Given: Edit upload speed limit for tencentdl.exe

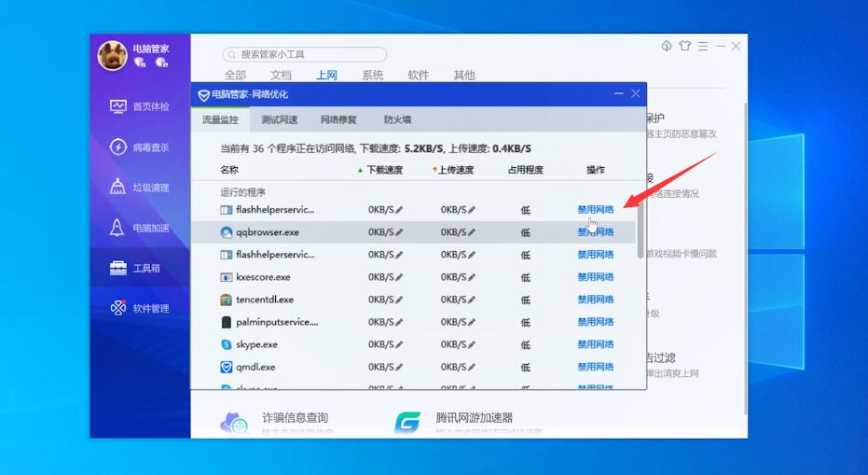Looking at the screenshot, I should [x=472, y=300].
